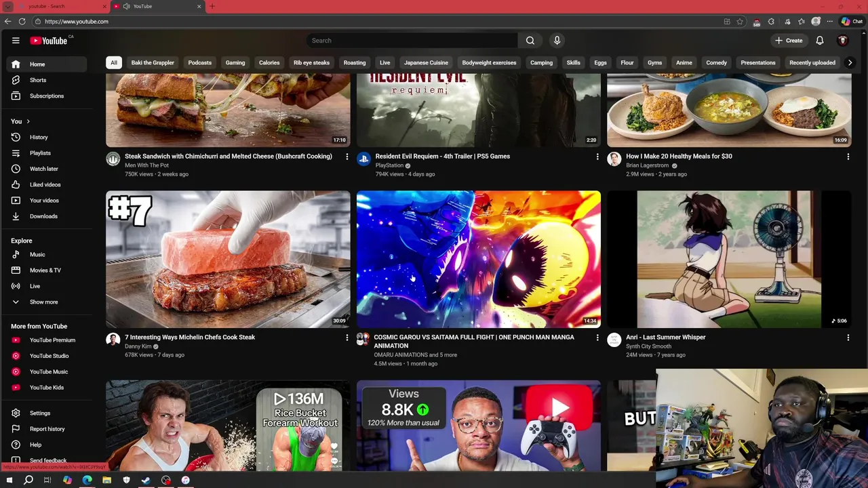Select the All filter chip
Screen dimensions: 868x488
[x=114, y=62]
